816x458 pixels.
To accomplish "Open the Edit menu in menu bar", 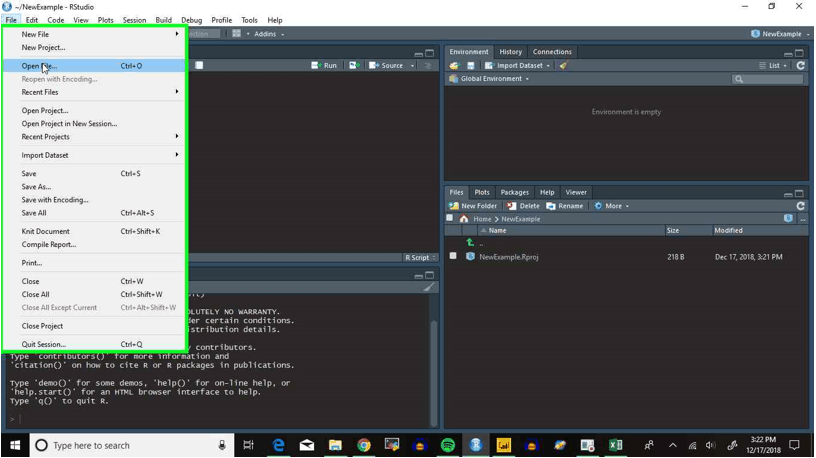I will click(x=32, y=20).
